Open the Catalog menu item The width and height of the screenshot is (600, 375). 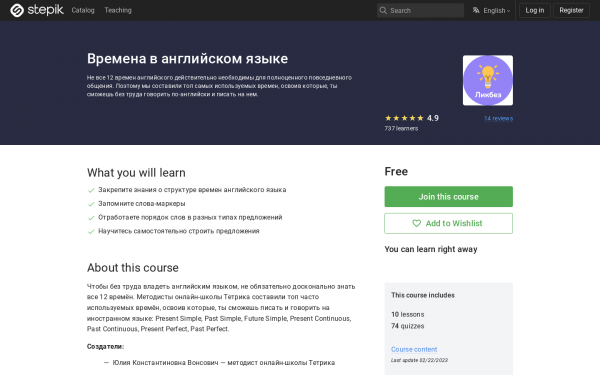[83, 10]
